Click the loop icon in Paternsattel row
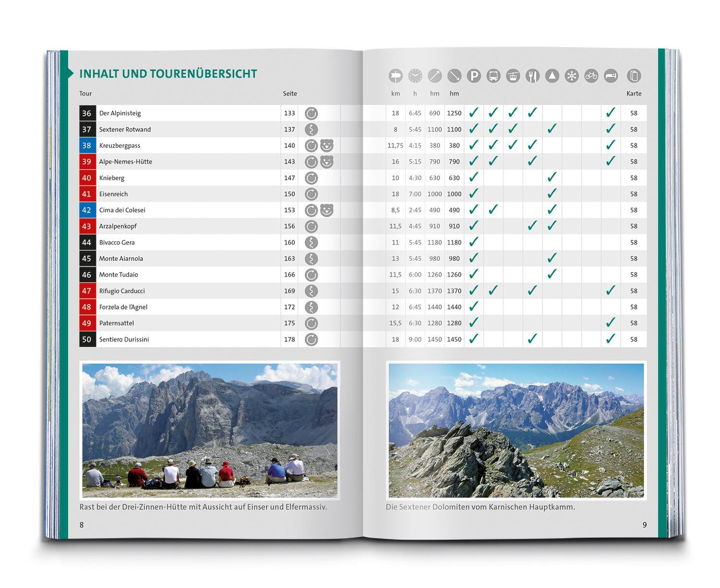 point(312,323)
